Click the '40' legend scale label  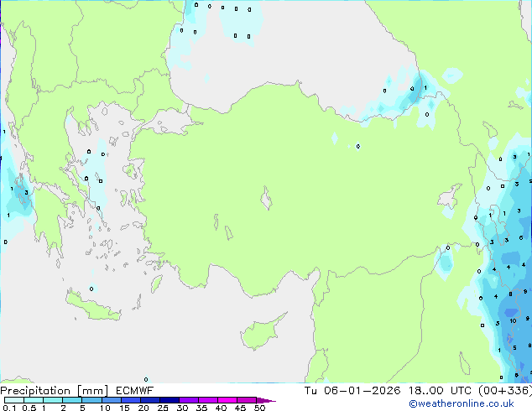click(221, 408)
